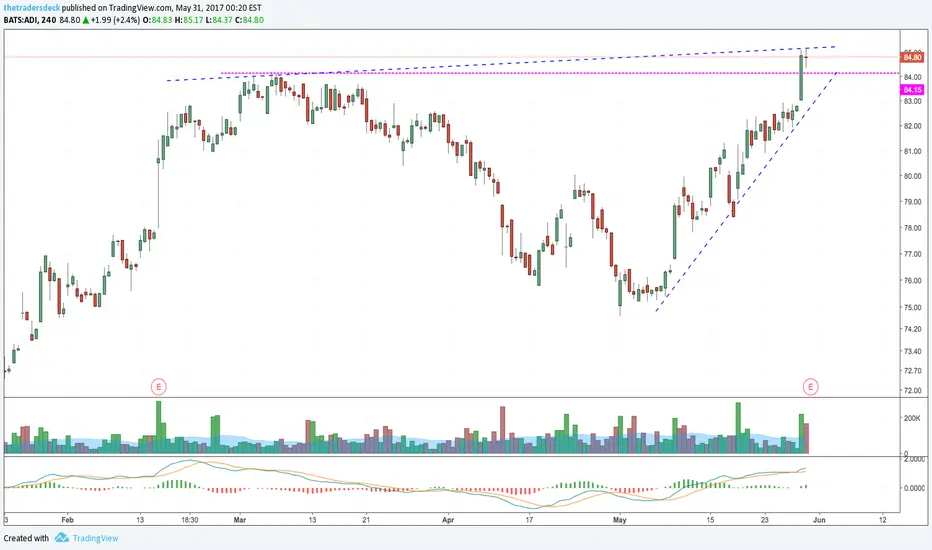
Task: Select the 84.80 red price label
Action: coord(912,58)
